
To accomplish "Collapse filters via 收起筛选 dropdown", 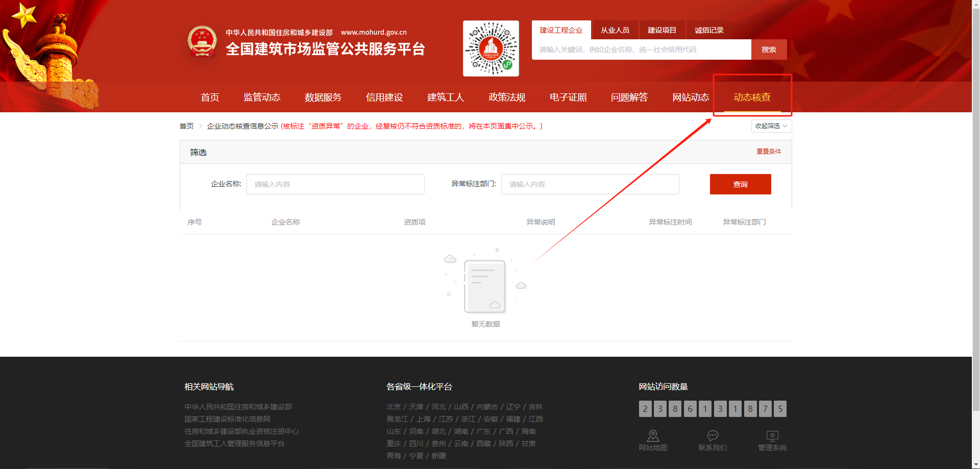I will pyautogui.click(x=771, y=126).
